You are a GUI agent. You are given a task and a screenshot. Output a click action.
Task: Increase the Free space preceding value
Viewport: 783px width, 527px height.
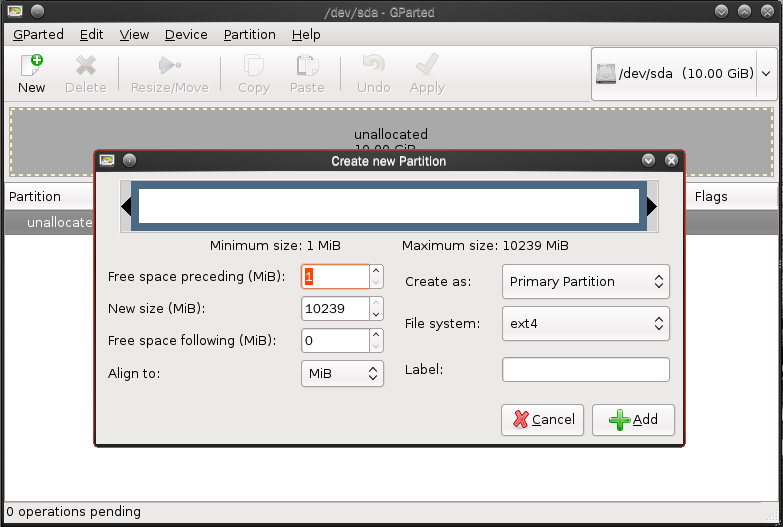(x=376, y=271)
